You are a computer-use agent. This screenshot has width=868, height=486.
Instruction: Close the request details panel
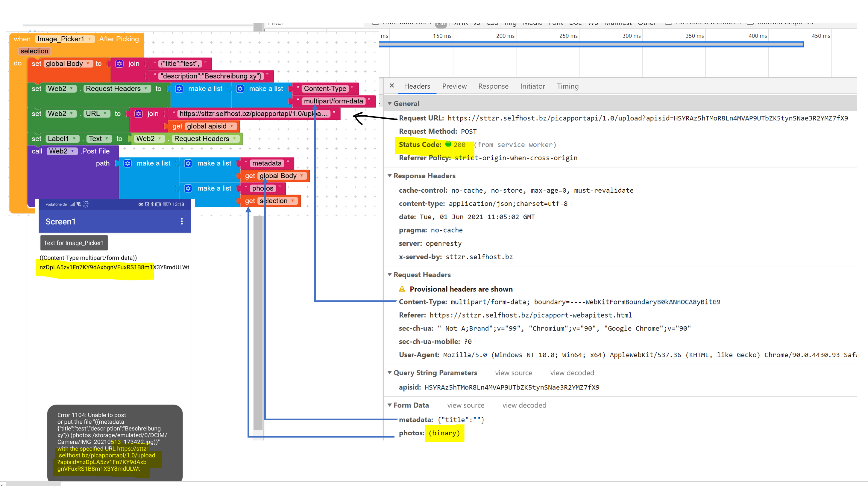[391, 86]
